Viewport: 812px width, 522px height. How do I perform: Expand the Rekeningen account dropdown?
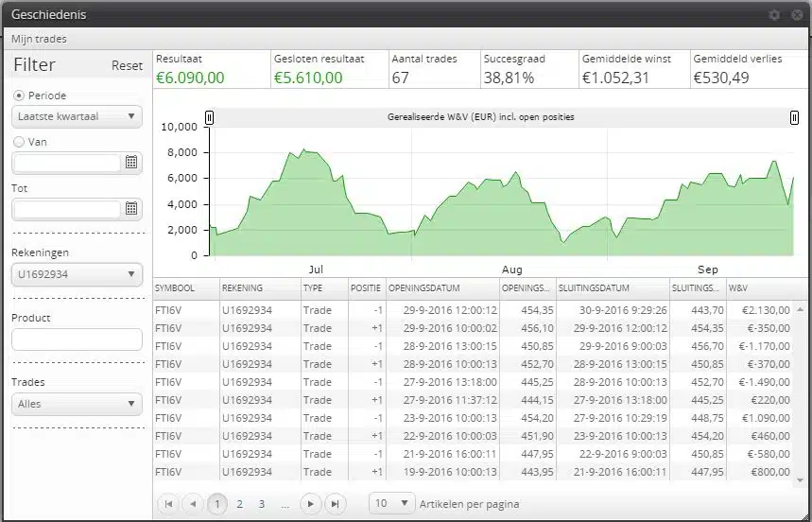[x=77, y=274]
